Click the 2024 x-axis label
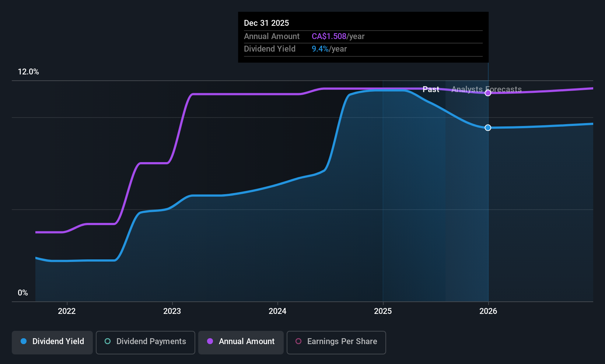The width and height of the screenshot is (605, 364). pos(277,311)
